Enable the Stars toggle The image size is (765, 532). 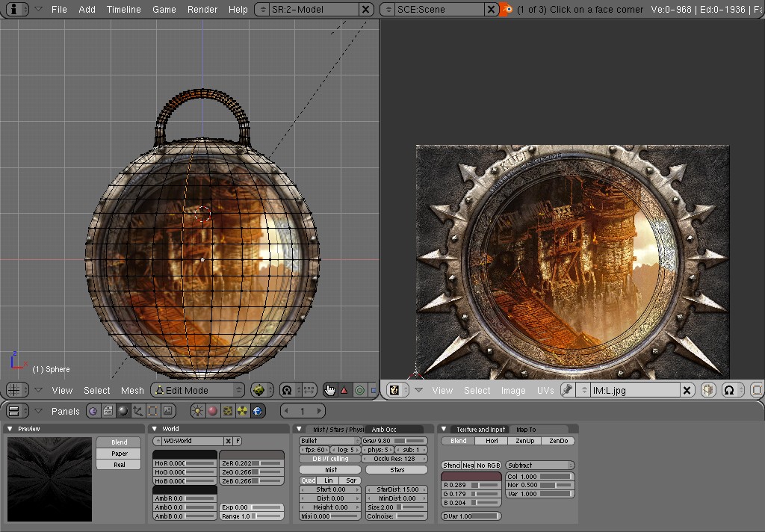[x=397, y=469]
